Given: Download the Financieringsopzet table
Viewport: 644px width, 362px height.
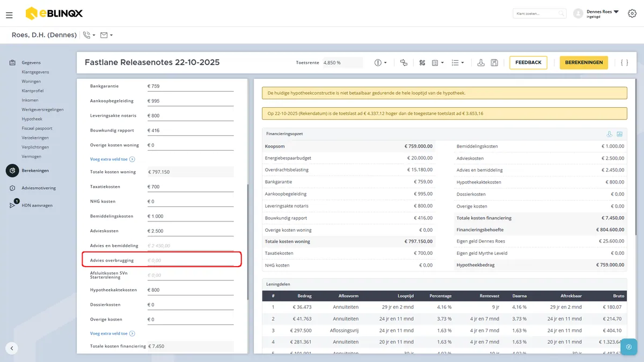Looking at the screenshot, I should point(609,134).
